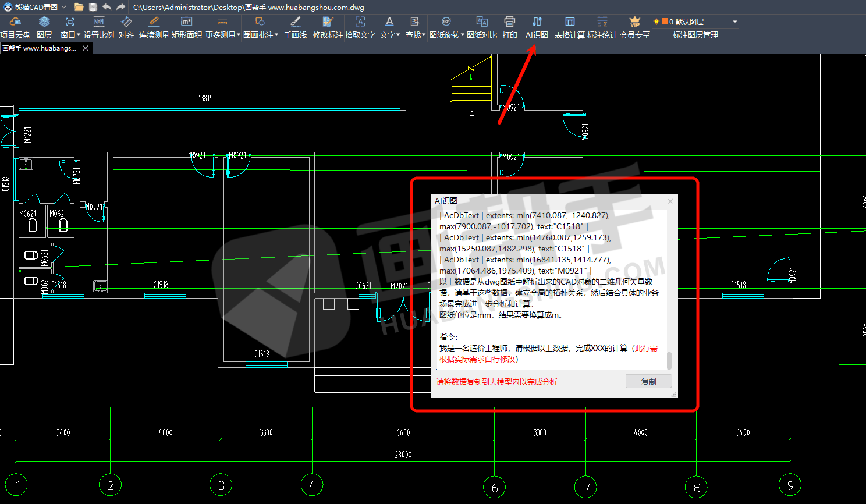Launch the AI识图 recognition tool

click(537, 27)
